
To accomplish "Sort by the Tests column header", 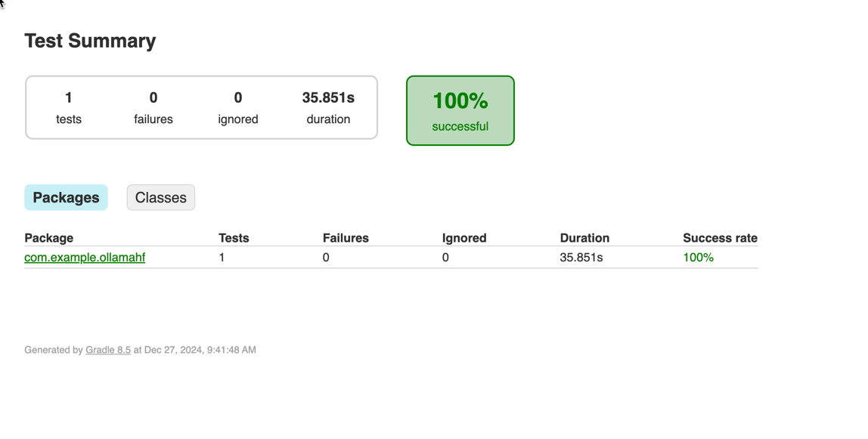I will (x=234, y=237).
